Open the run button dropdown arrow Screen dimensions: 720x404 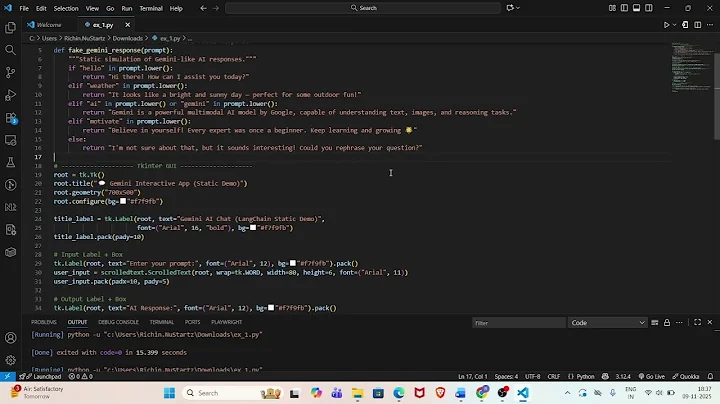675,25
